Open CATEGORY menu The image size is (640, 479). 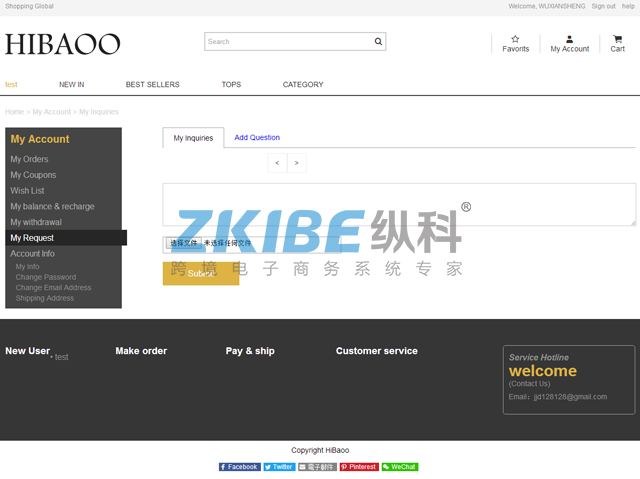(x=303, y=84)
